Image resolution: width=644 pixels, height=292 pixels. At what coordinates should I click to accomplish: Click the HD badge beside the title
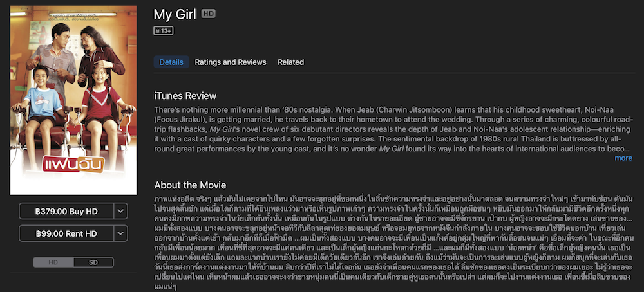pos(208,14)
